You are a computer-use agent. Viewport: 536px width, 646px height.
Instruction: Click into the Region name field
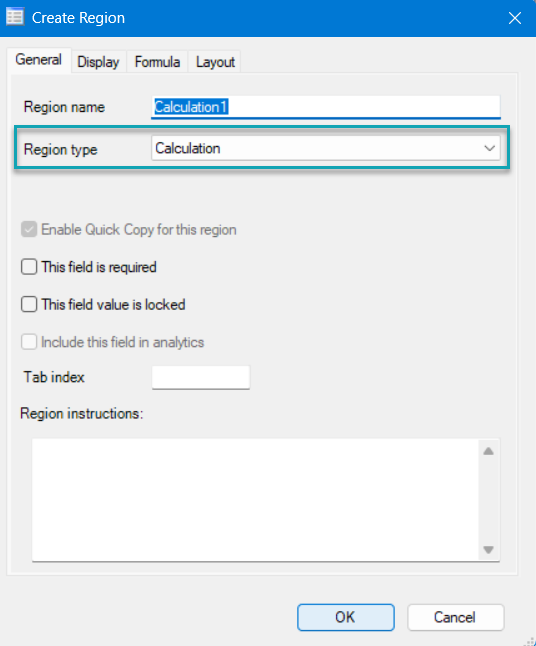[326, 107]
